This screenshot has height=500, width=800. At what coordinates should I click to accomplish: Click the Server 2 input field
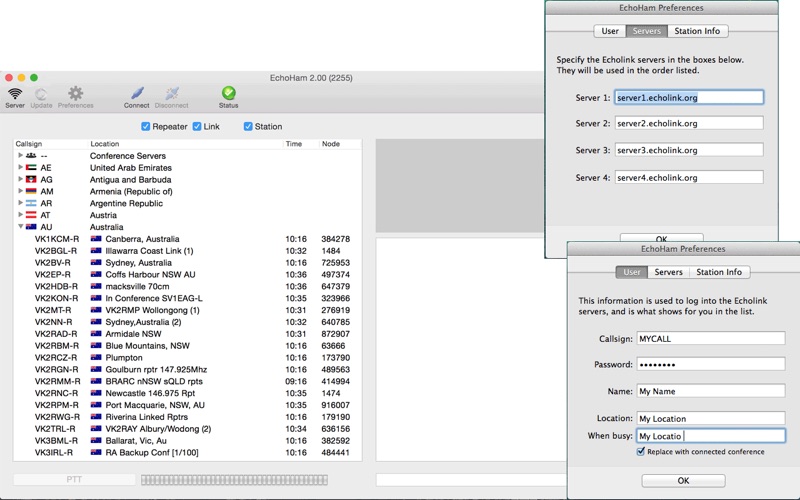click(689, 123)
